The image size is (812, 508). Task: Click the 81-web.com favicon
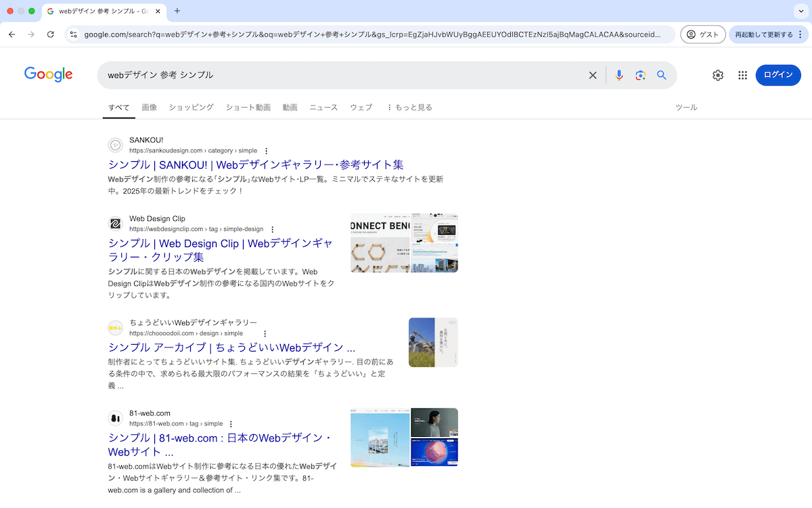coord(115,418)
